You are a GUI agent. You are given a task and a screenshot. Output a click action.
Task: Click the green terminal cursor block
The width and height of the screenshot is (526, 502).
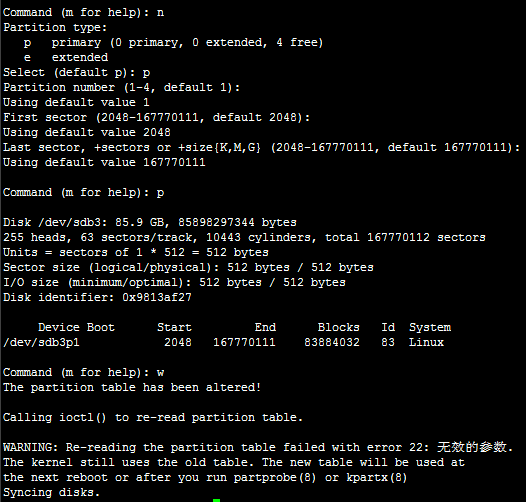[x=216, y=500]
